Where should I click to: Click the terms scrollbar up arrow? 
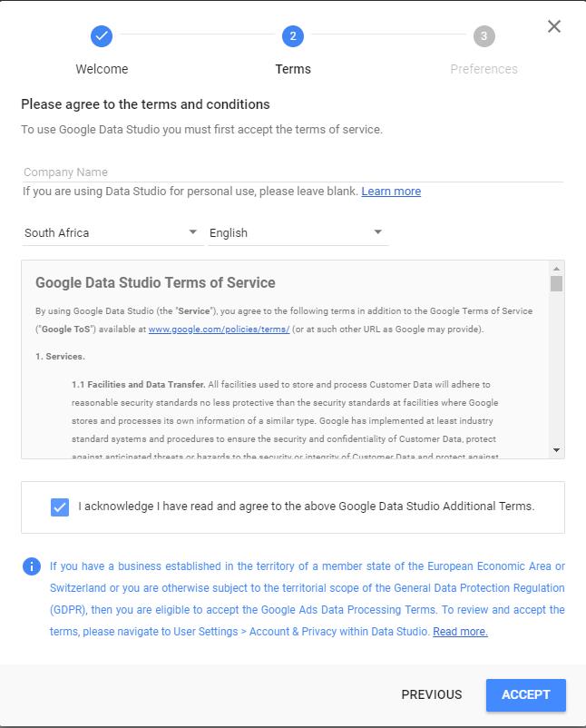pyautogui.click(x=557, y=269)
